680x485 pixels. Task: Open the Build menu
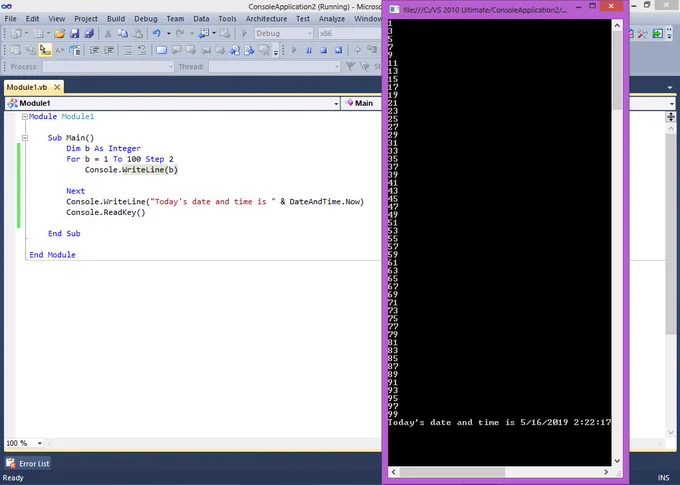pyautogui.click(x=116, y=19)
